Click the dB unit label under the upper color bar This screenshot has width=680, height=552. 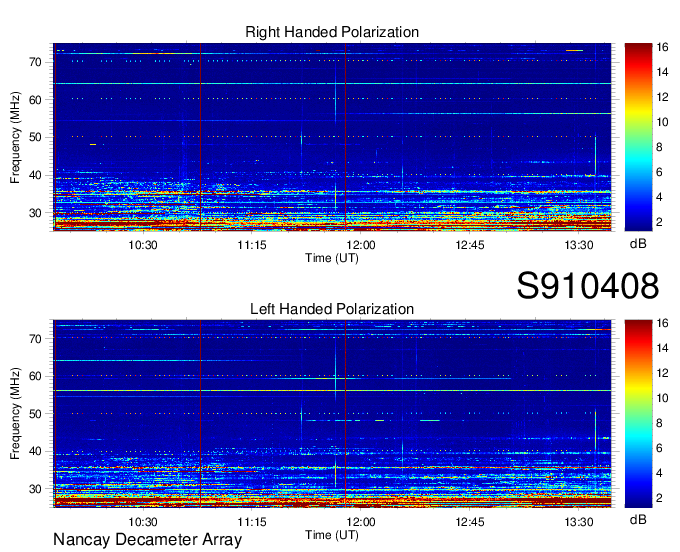click(x=638, y=244)
